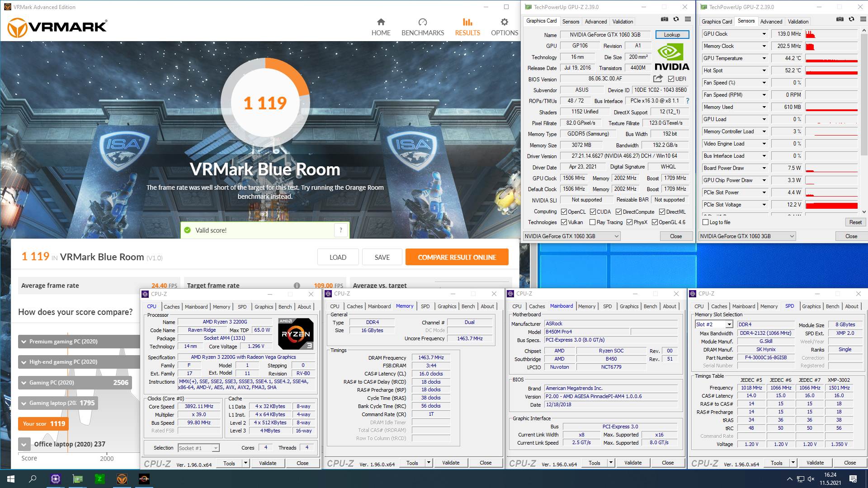Viewport: 868px width, 488px height.
Task: Click the PCIe Slot Voltage graph
Action: pyautogui.click(x=831, y=205)
